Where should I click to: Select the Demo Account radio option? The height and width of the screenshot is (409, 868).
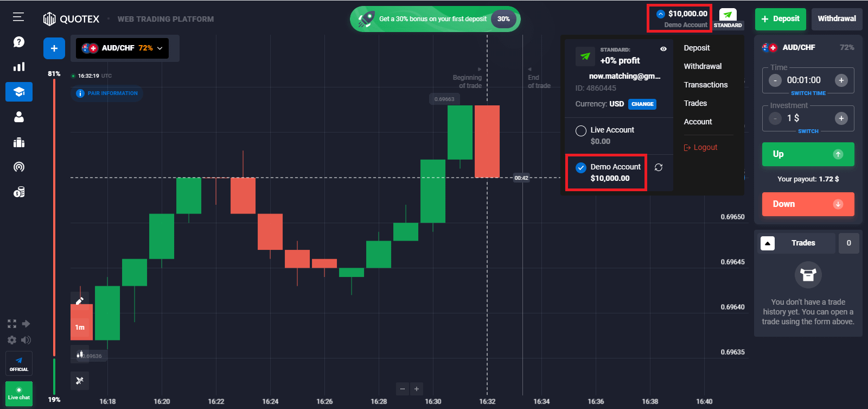pyautogui.click(x=581, y=168)
